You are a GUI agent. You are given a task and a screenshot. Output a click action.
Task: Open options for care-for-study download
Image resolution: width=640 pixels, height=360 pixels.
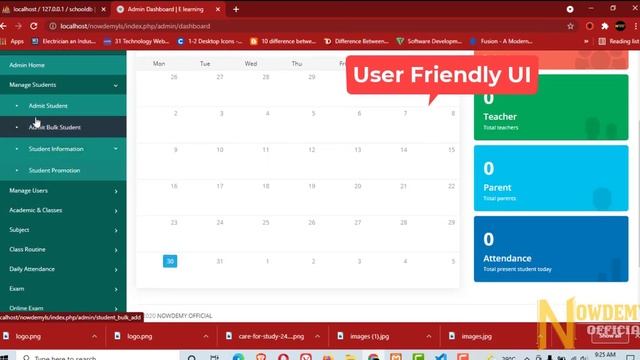coord(317,336)
